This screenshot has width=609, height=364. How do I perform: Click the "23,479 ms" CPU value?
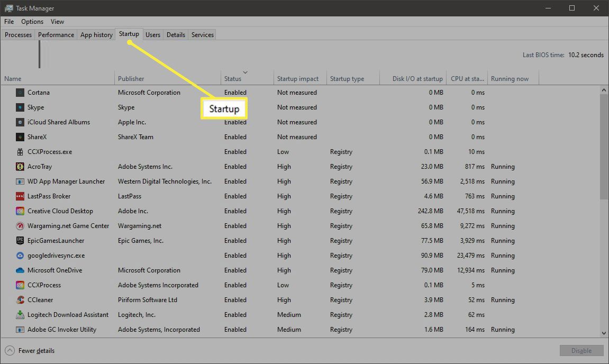(x=471, y=255)
